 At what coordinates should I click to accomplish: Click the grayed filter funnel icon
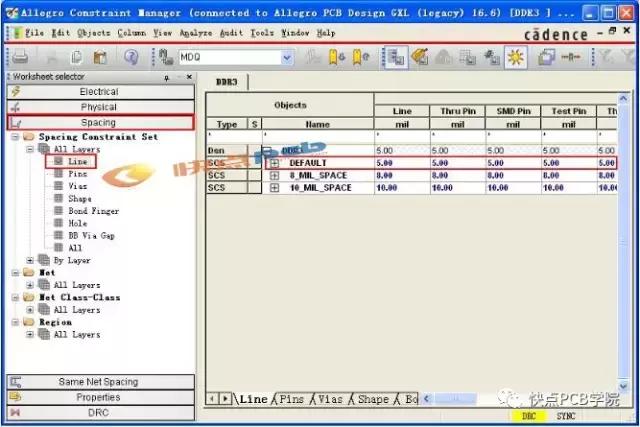(x=607, y=58)
